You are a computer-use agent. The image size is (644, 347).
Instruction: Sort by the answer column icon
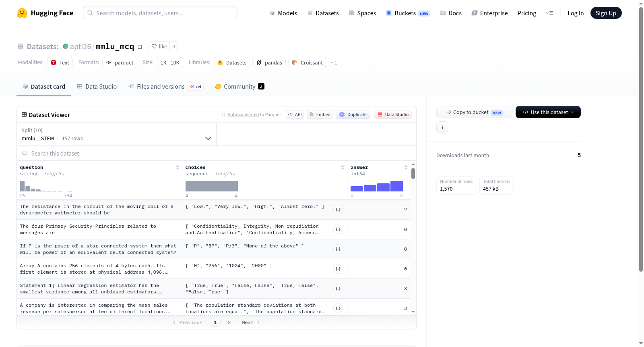pos(406,167)
